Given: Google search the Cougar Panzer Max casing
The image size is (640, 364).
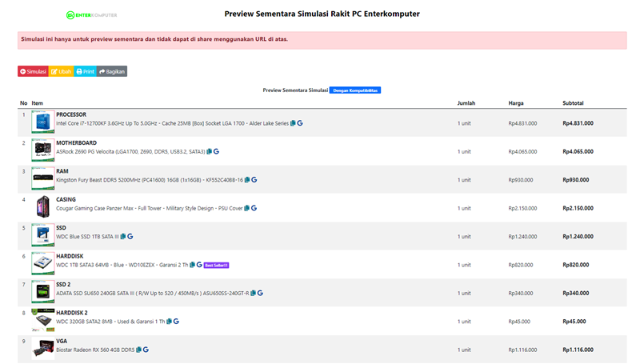Looking at the screenshot, I should tap(254, 208).
